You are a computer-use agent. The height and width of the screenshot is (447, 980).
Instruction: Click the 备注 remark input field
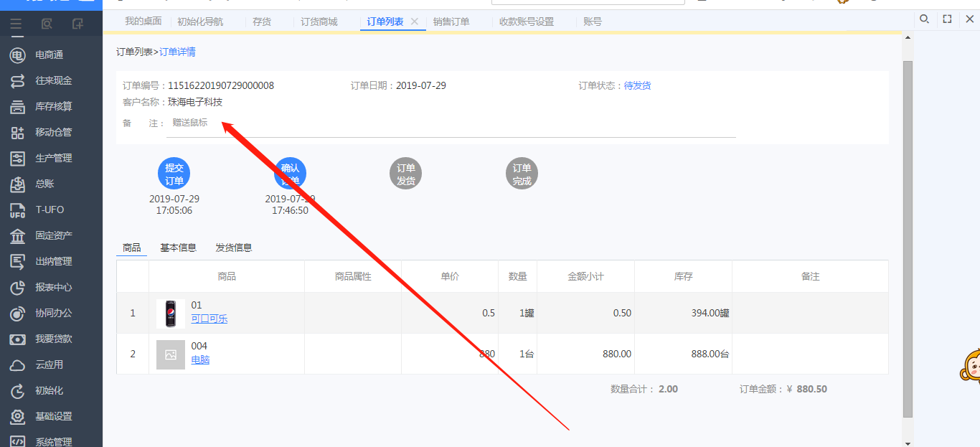pyautogui.click(x=451, y=123)
